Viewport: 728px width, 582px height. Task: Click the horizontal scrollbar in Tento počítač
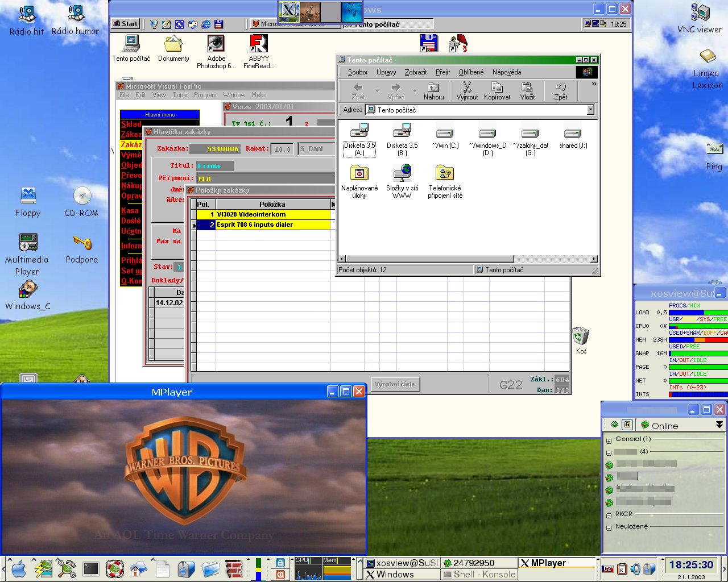pos(467,259)
